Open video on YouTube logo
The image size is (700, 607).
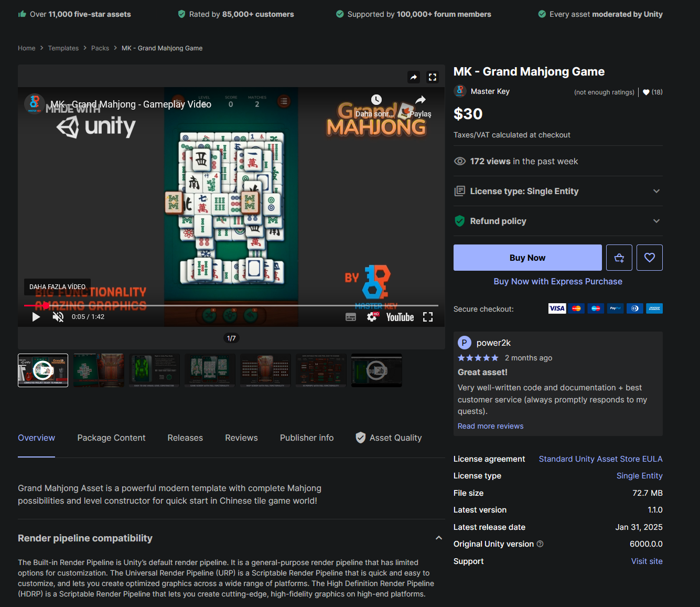click(x=400, y=317)
